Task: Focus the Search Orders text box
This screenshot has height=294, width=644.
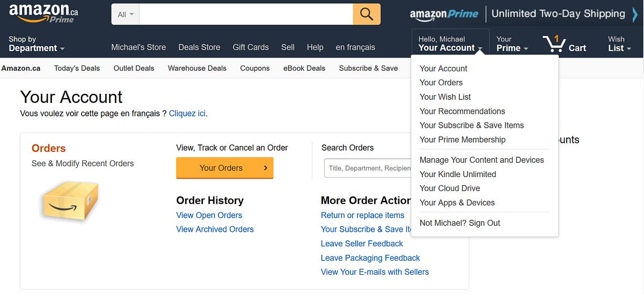Action: pyautogui.click(x=368, y=168)
